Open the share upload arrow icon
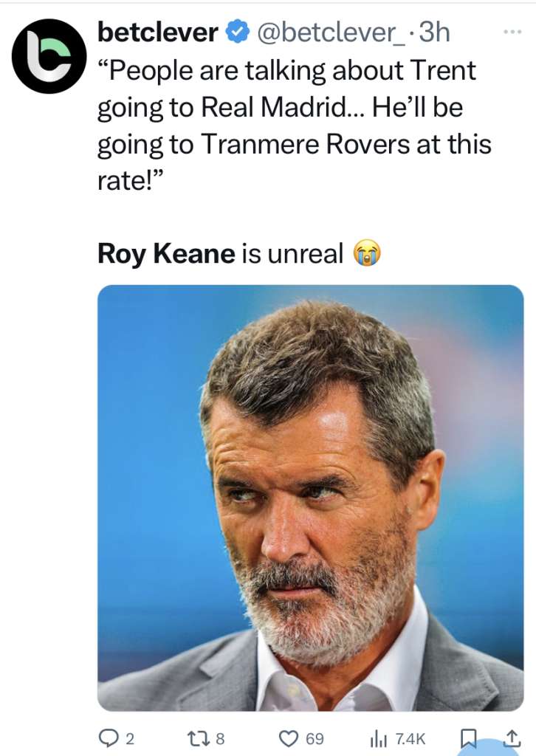This screenshot has width=536, height=756. point(510,738)
